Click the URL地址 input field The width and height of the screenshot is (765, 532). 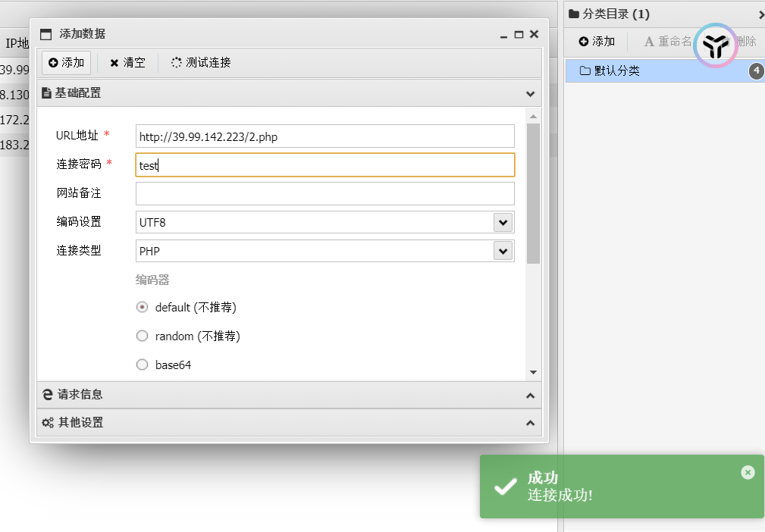[325, 136]
